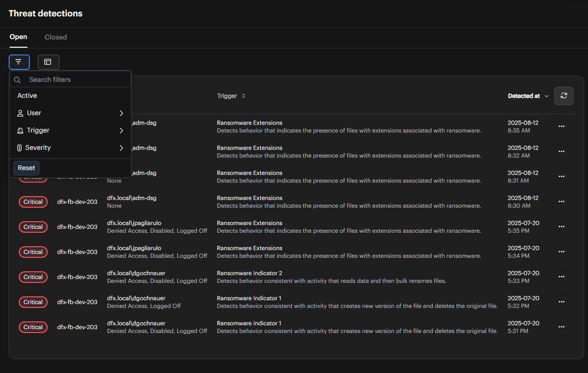Select 'Ransomware Extensions' in the 5:34 PM row
Viewport: 588px width, 373px height.
[x=249, y=248]
